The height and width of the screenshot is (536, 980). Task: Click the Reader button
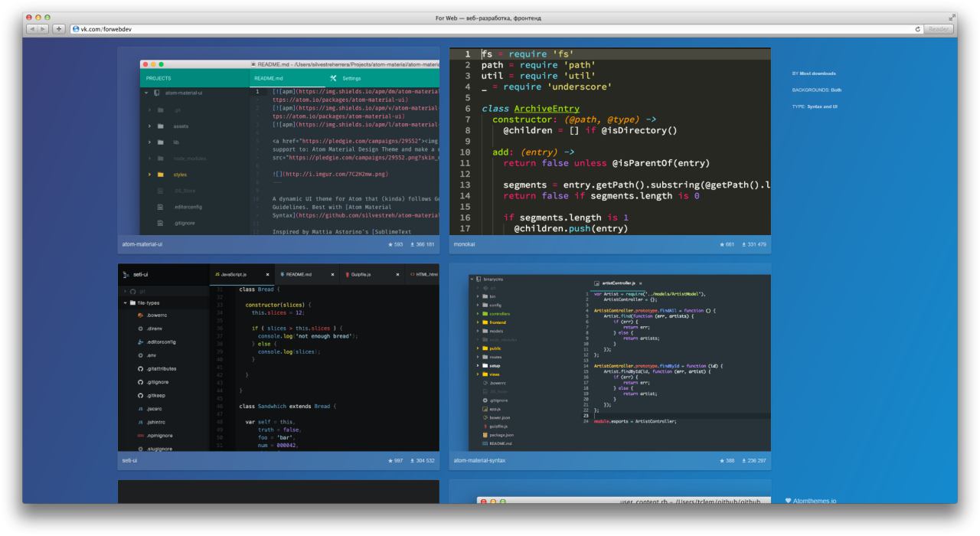(x=938, y=29)
